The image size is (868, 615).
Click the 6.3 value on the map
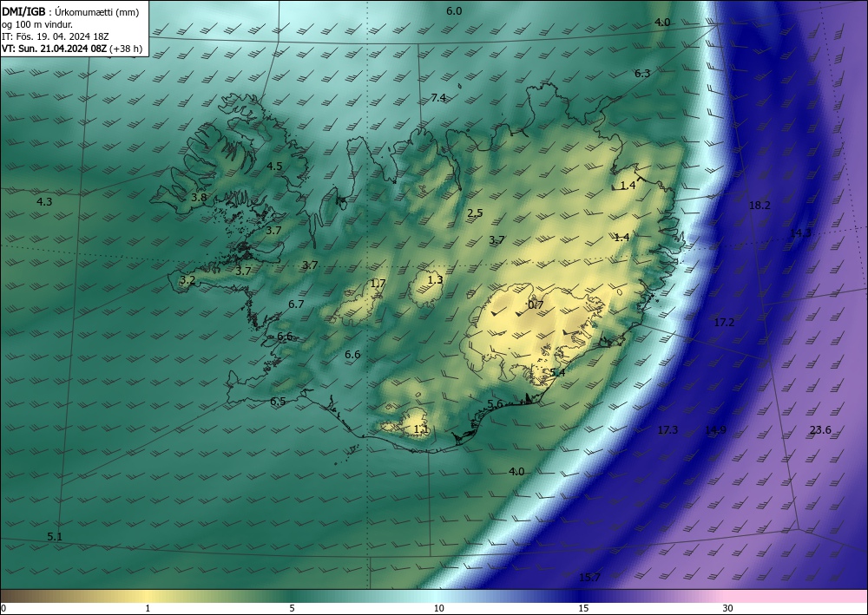click(642, 73)
